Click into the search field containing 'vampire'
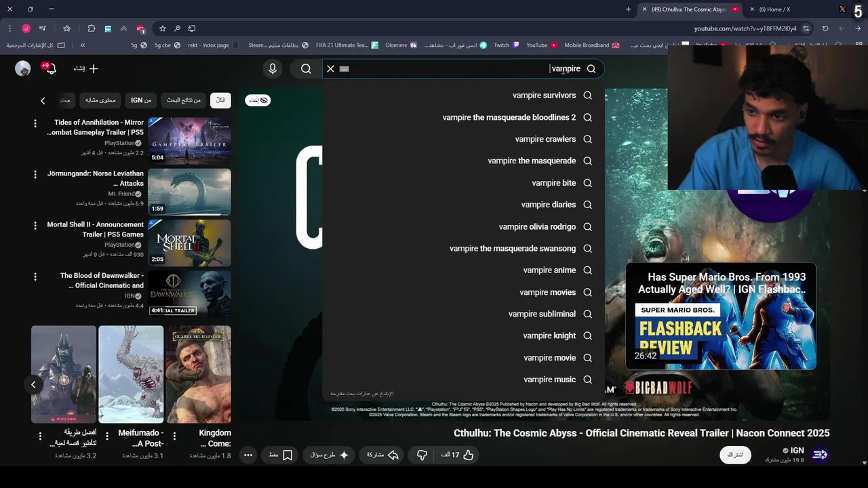 (463, 68)
